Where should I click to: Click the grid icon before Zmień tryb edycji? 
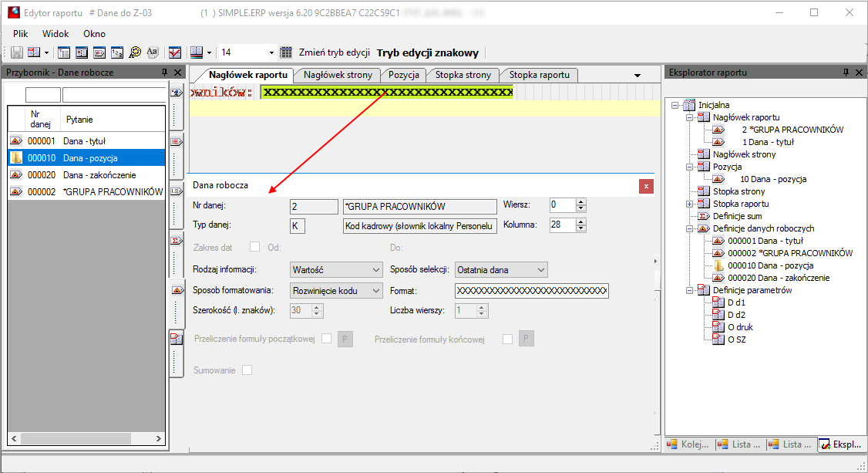click(286, 52)
